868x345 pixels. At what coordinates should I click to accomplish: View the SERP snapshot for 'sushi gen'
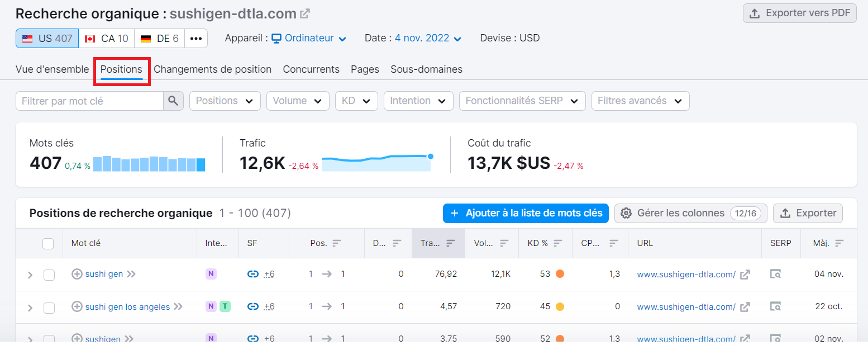click(775, 274)
